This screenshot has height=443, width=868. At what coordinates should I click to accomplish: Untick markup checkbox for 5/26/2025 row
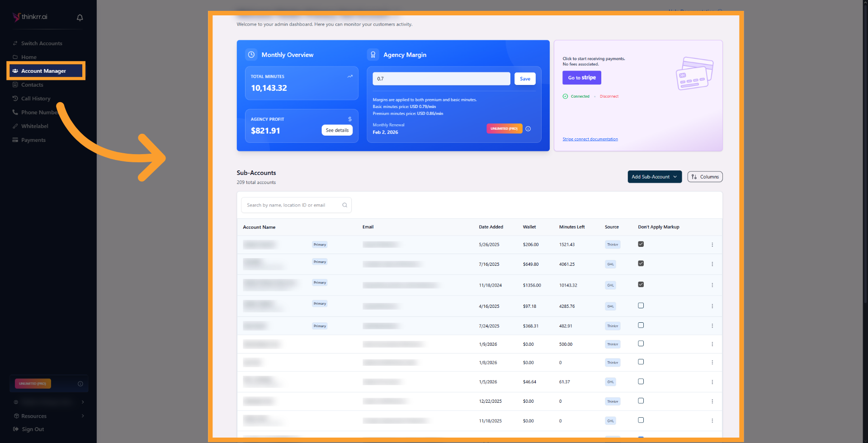pyautogui.click(x=641, y=244)
